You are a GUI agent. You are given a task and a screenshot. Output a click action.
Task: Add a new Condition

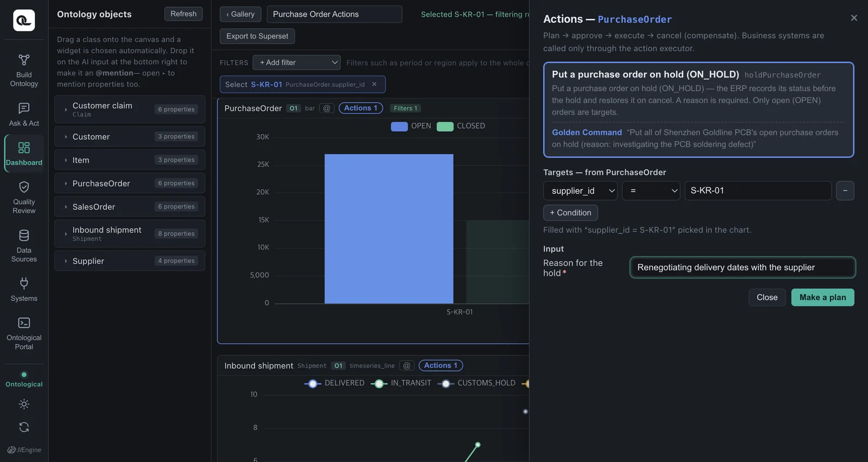click(571, 213)
